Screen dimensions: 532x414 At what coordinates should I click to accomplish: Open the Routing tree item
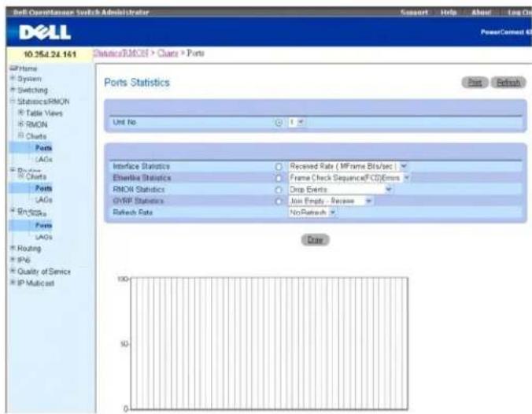click(x=29, y=249)
